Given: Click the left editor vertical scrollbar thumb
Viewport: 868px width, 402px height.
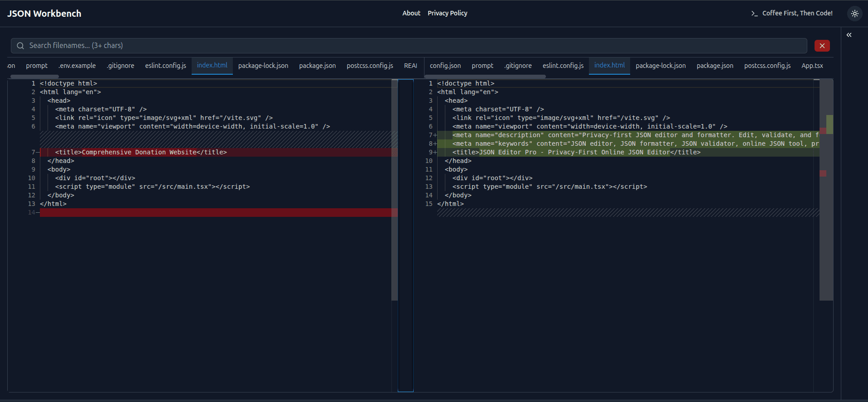Looking at the screenshot, I should pyautogui.click(x=394, y=190).
